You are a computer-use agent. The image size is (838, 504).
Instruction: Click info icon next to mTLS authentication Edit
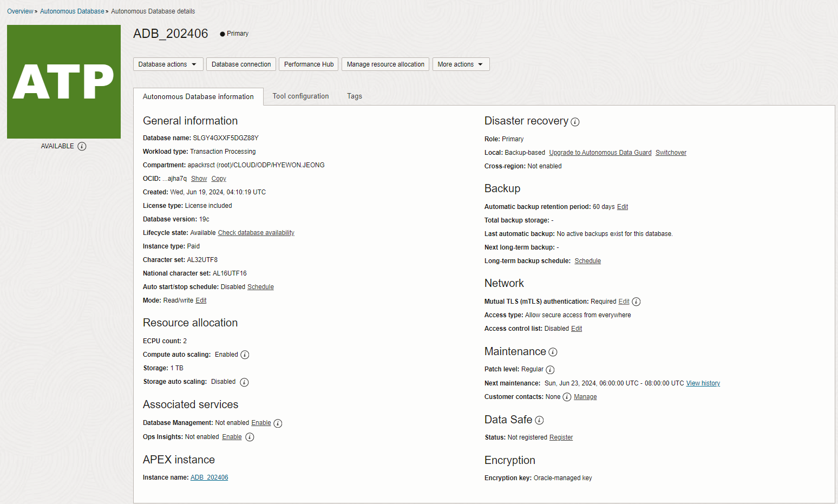[x=636, y=302]
